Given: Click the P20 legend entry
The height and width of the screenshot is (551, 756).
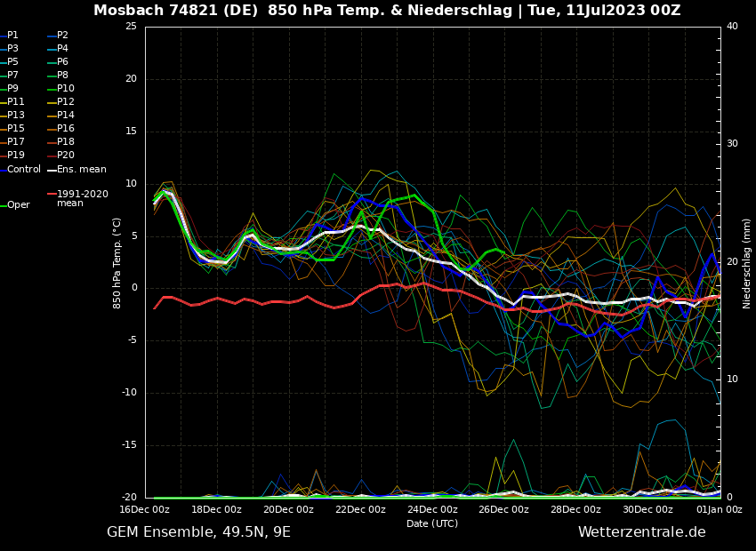Looking at the screenshot, I should pyautogui.click(x=65, y=156).
